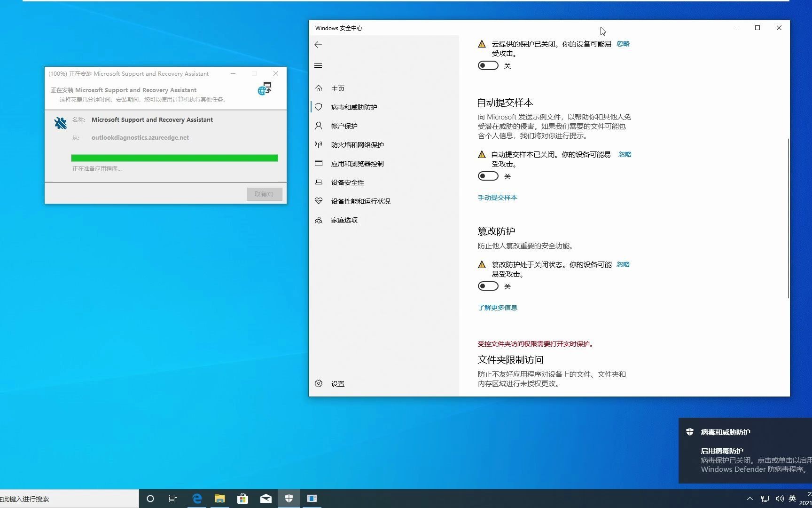Go back in Windows Security

tap(318, 45)
